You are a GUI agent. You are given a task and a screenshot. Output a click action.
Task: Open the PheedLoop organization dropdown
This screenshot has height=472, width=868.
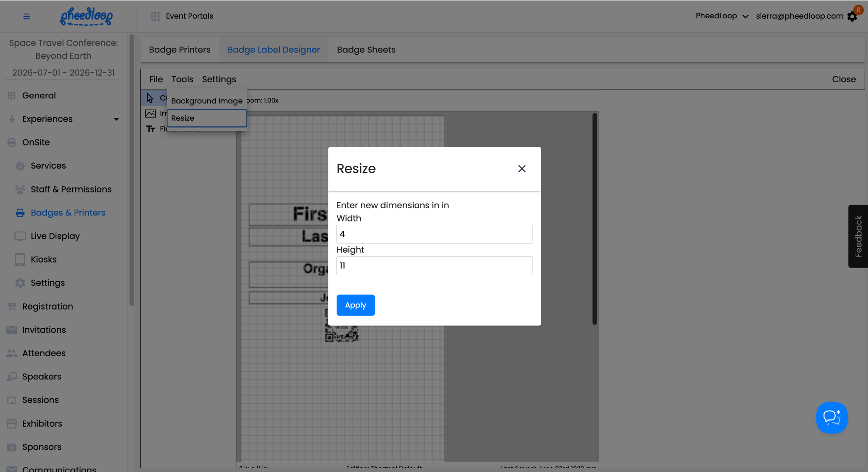click(x=722, y=16)
